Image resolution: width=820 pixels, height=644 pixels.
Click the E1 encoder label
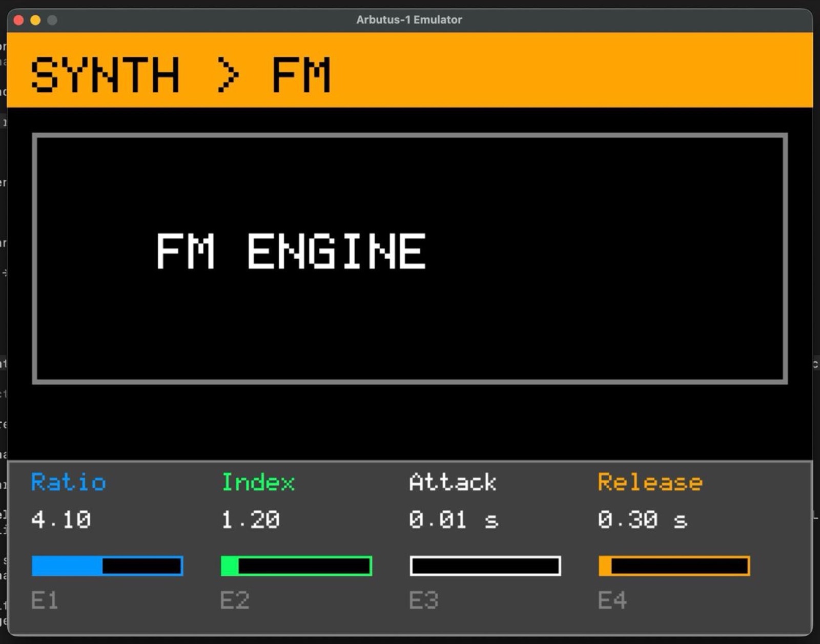[x=45, y=600]
